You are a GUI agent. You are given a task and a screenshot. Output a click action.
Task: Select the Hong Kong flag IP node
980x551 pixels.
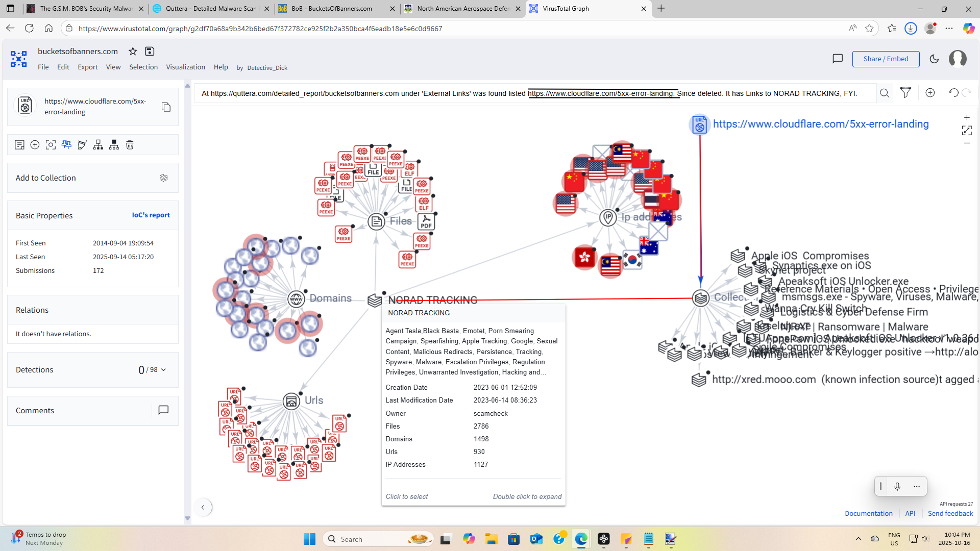click(x=585, y=257)
